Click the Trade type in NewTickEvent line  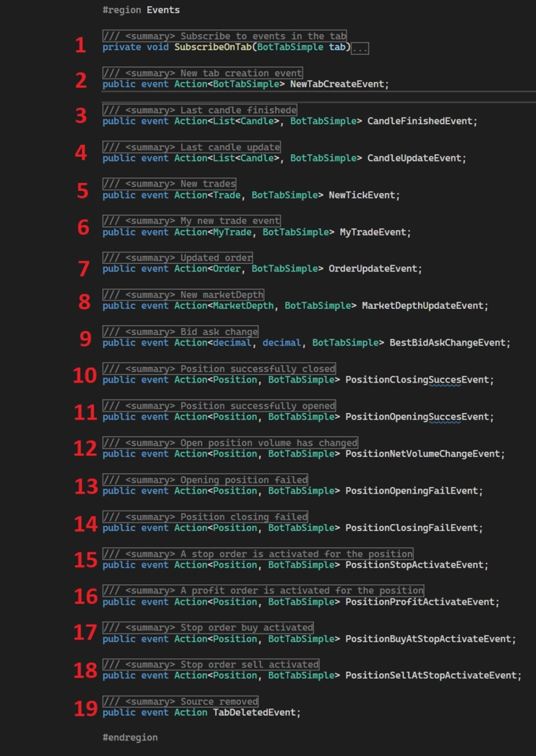226,195
